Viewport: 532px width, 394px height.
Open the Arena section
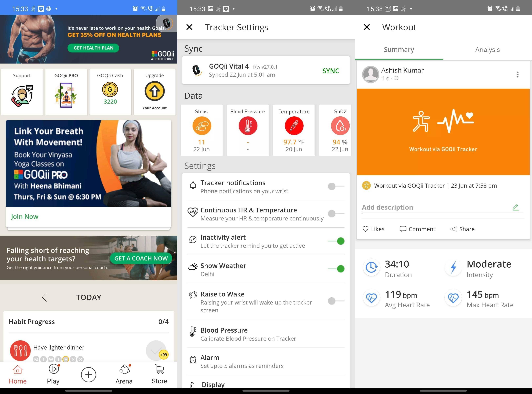click(x=124, y=375)
